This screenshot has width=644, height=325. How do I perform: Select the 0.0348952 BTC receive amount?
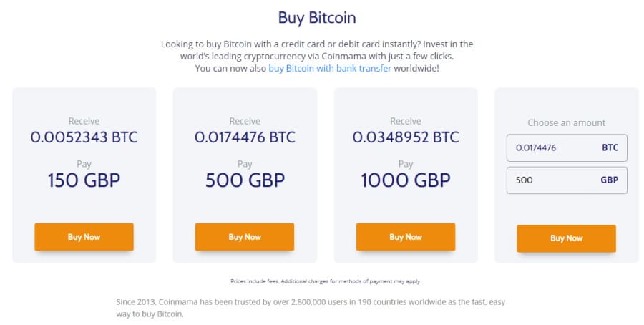(x=406, y=137)
